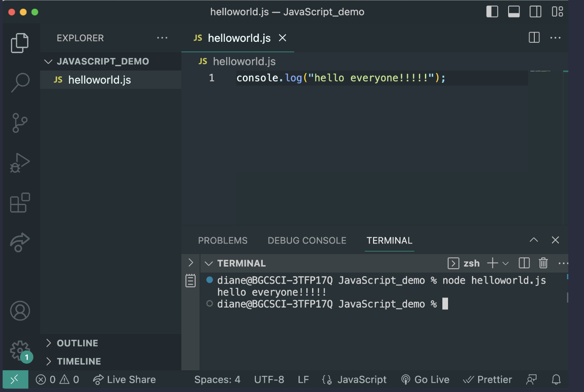Open a remote window from status bar

tap(15, 380)
